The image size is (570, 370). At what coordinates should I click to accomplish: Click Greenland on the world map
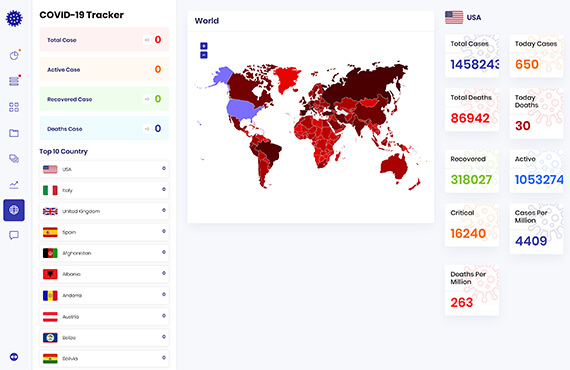tap(287, 77)
